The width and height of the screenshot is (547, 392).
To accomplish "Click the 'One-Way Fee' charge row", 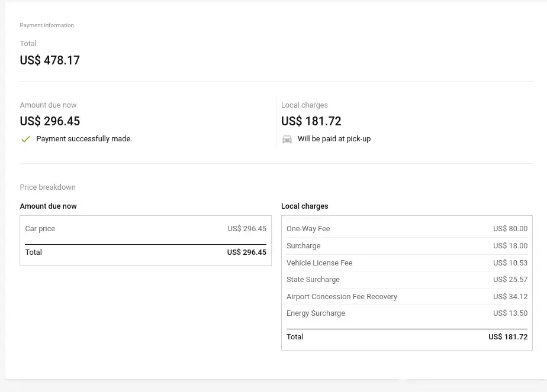I will (308, 229).
